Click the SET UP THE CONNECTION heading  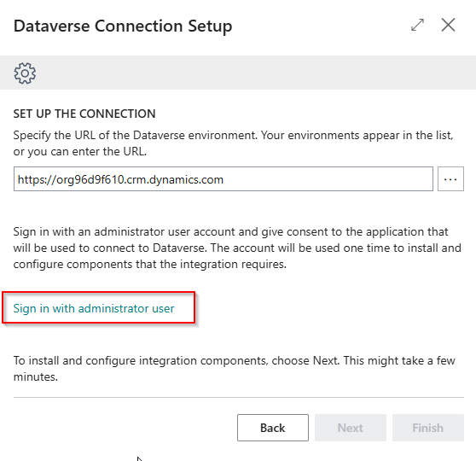pos(84,114)
